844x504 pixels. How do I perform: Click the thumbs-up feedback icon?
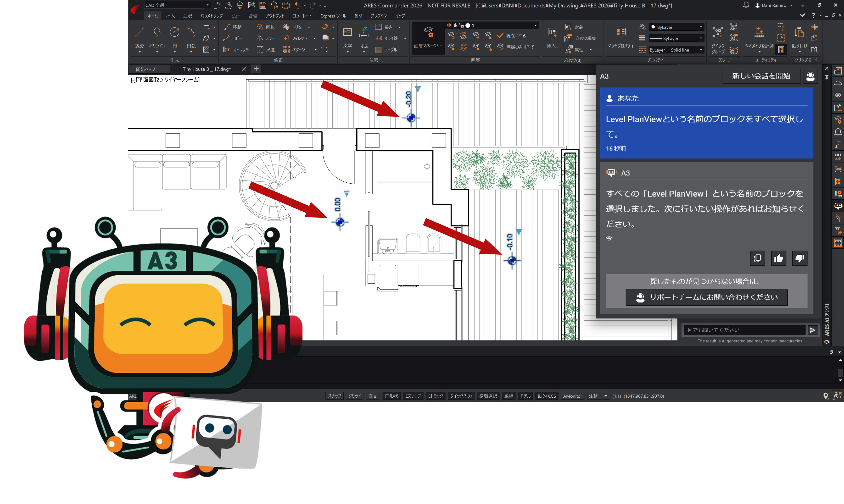point(778,258)
